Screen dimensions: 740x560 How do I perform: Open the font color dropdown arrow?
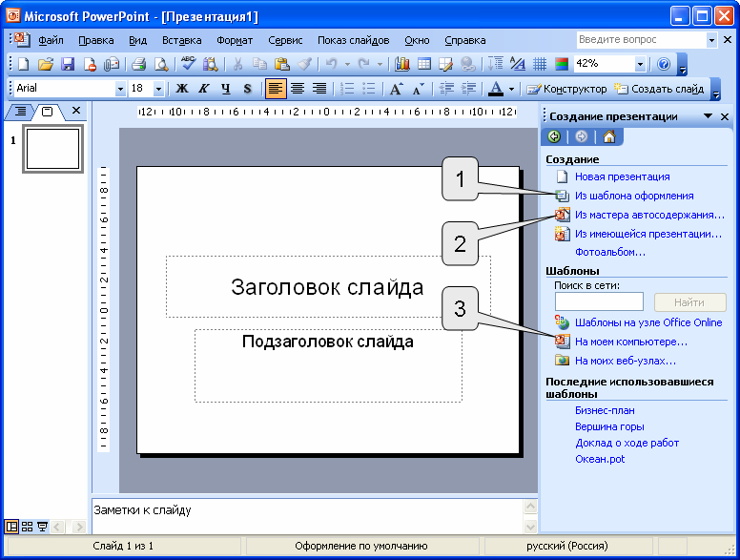(511, 89)
